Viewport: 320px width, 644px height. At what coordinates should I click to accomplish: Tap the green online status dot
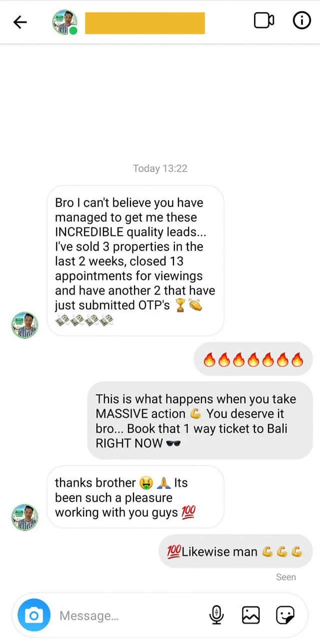(x=73, y=31)
